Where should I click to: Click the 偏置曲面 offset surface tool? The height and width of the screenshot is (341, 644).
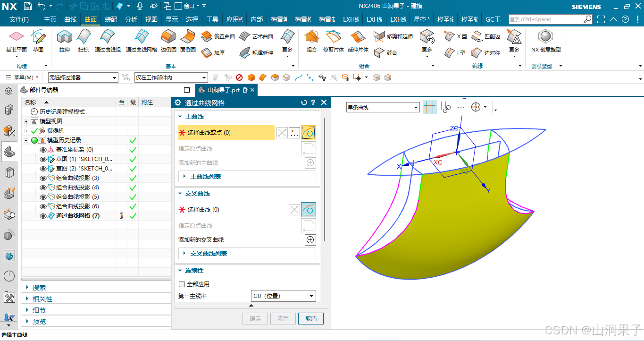(x=218, y=36)
